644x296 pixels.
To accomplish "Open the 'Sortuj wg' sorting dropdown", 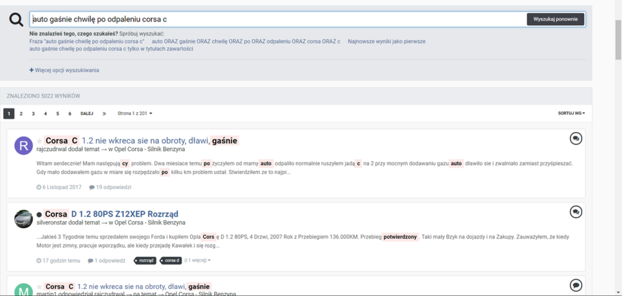I will coord(571,113).
